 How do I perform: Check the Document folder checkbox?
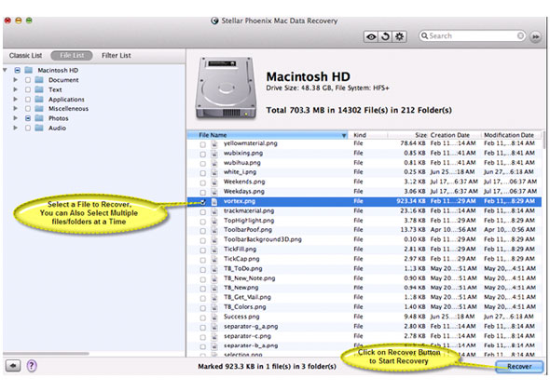(28, 80)
